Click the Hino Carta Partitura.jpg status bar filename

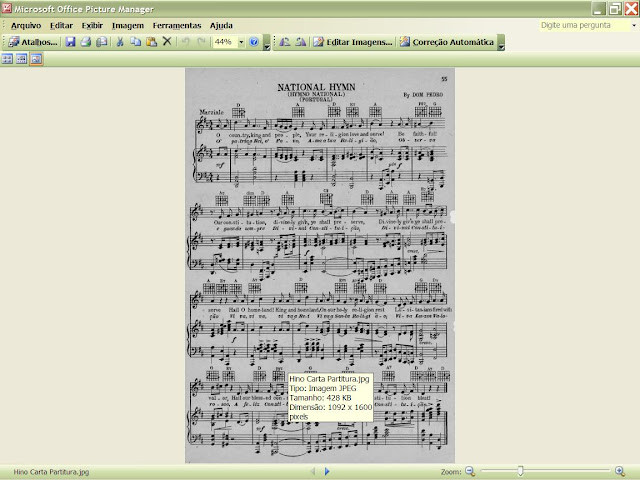(x=51, y=472)
